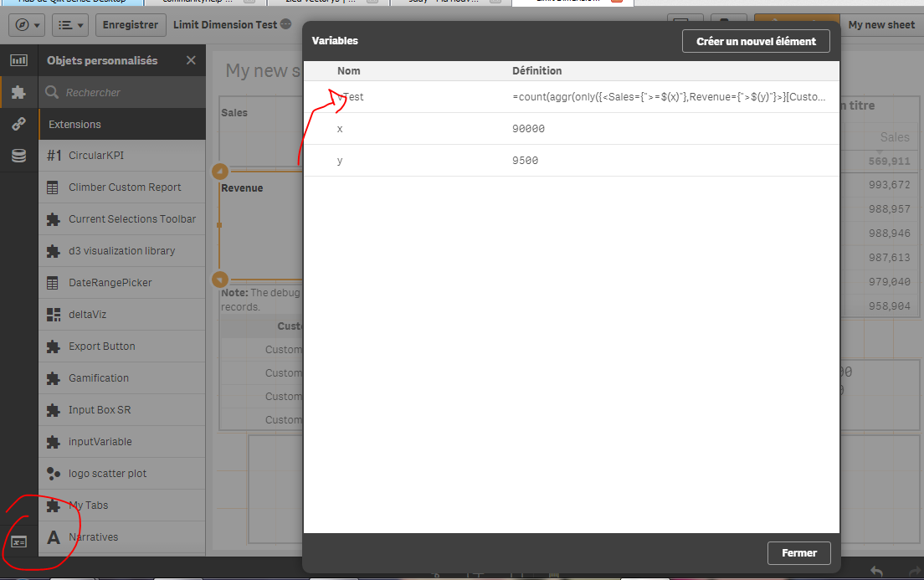Select the Export Button extension

point(122,346)
